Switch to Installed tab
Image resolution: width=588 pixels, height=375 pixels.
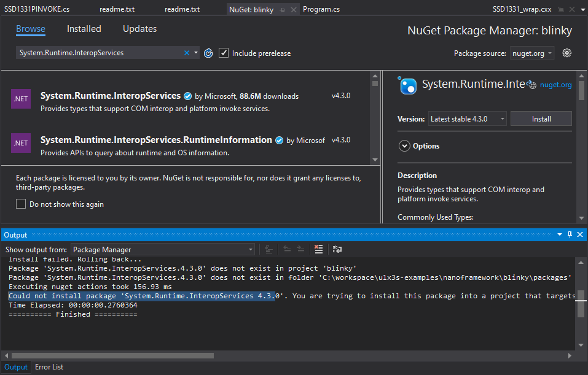tap(84, 29)
